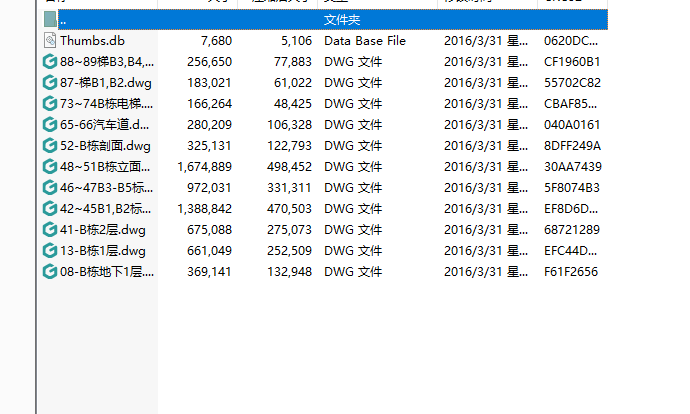Select the file named 41-B栋2层.dwg
690x414 pixels.
click(x=102, y=229)
